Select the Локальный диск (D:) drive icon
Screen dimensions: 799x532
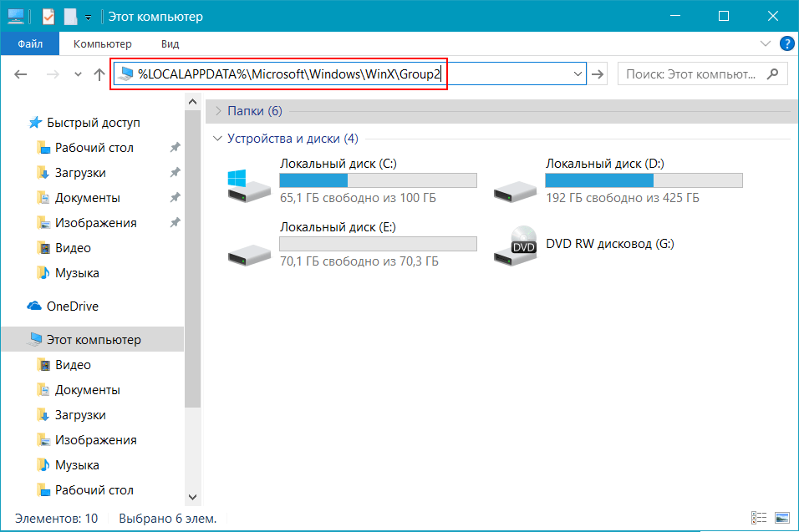click(x=515, y=191)
